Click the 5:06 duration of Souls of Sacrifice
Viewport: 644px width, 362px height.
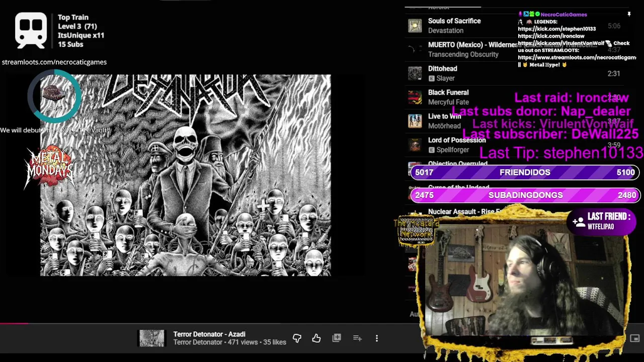tap(614, 26)
